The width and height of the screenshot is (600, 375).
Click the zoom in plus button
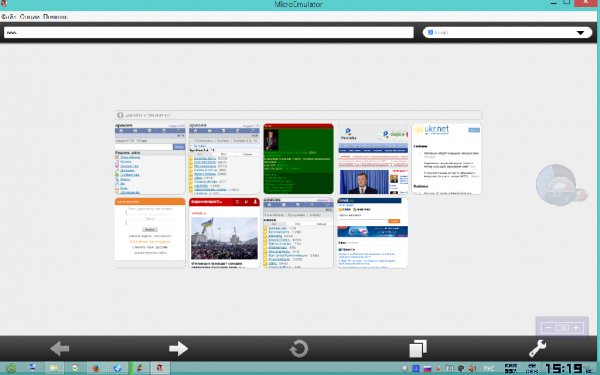point(576,328)
